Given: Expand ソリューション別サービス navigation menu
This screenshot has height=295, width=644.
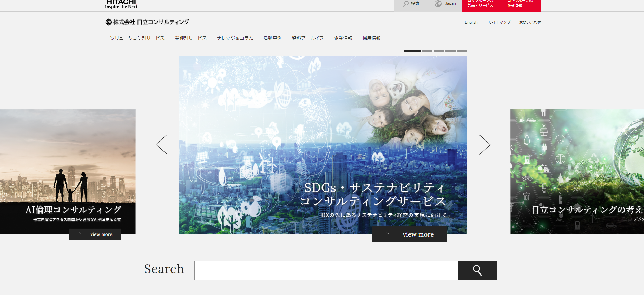Looking at the screenshot, I should tap(137, 38).
